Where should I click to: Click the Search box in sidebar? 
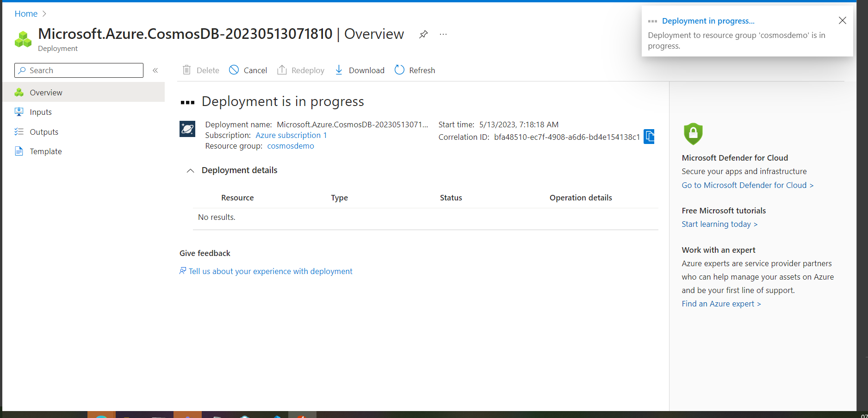click(x=79, y=70)
